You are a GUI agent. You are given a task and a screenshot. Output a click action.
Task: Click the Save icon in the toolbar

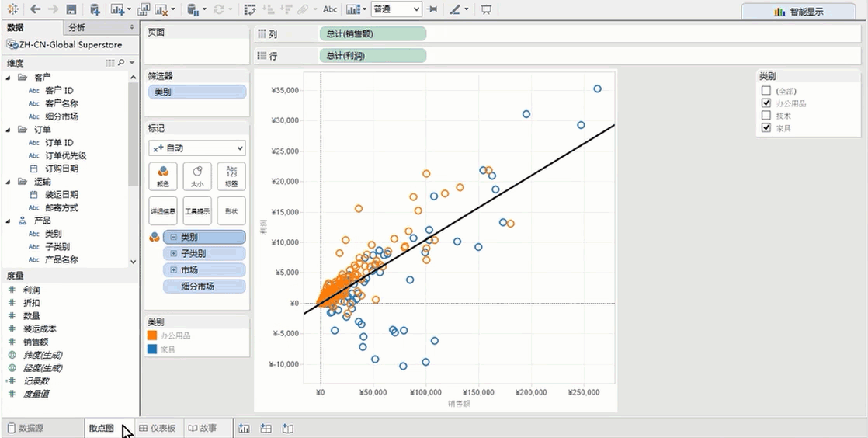pos(71,10)
